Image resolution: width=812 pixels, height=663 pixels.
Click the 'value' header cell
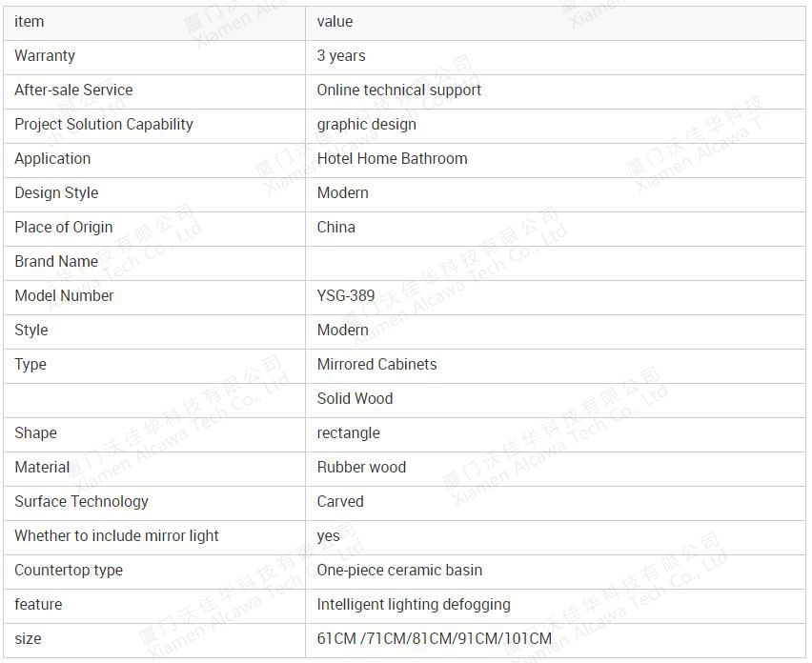[555, 23]
